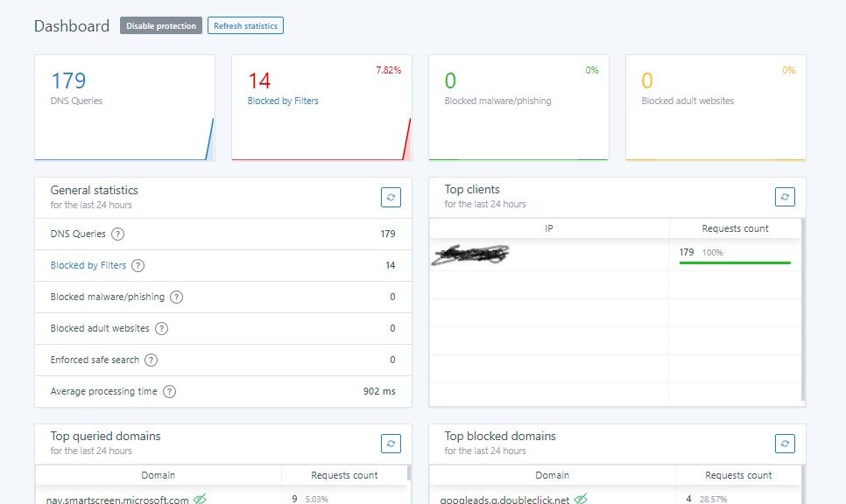
Task: Click Domain header in Top blocked domains
Action: (x=552, y=475)
